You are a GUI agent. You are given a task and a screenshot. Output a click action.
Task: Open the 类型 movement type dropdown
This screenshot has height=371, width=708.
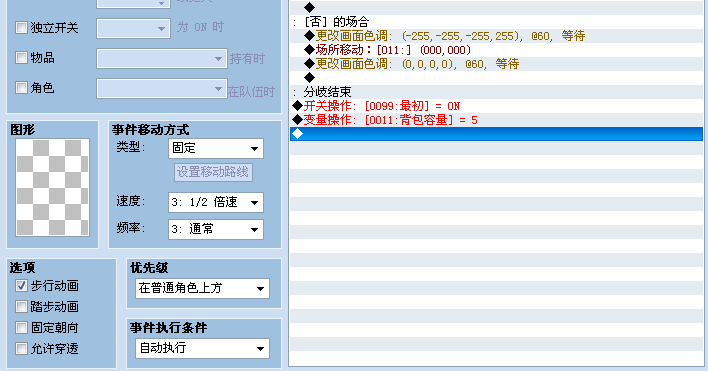[216, 148]
